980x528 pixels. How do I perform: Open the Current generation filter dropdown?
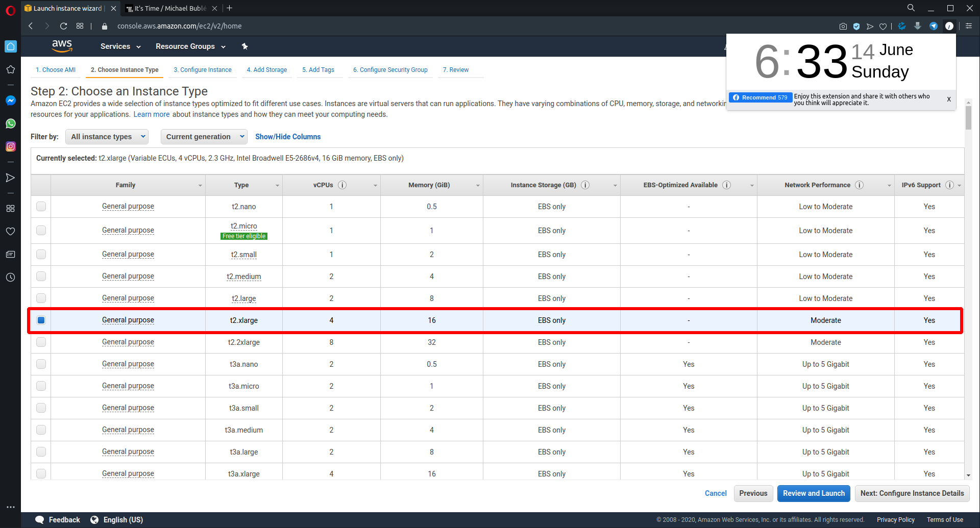tap(204, 137)
